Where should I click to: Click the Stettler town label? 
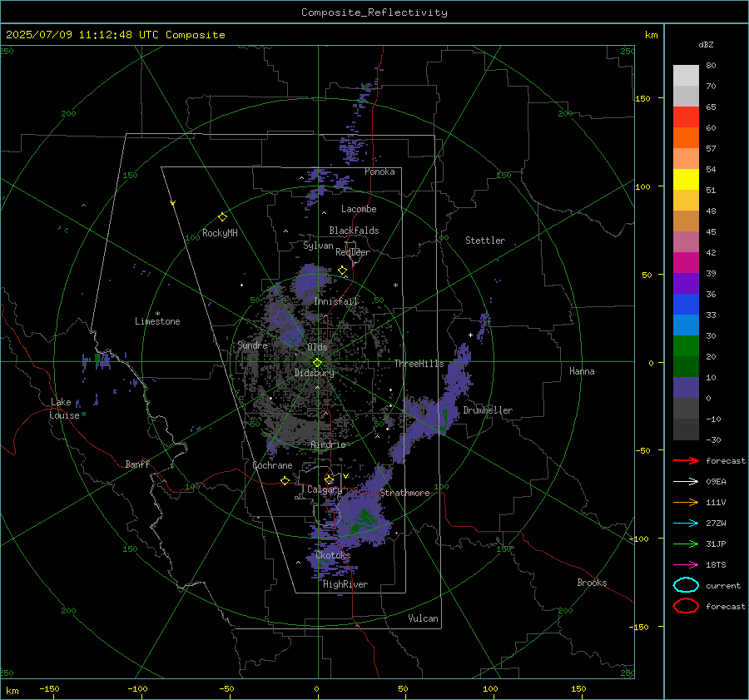pos(485,241)
